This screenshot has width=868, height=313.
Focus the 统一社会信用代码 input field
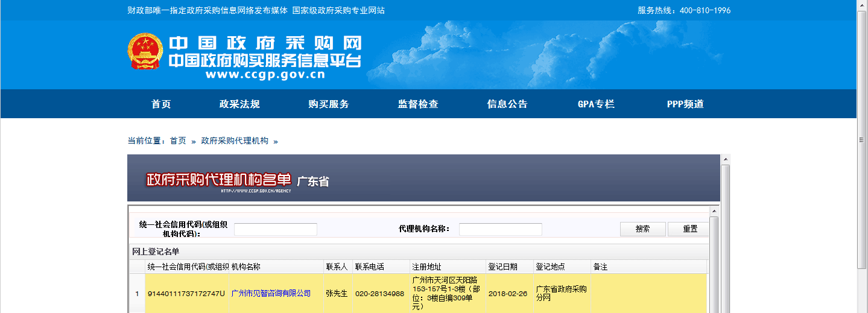(276, 229)
